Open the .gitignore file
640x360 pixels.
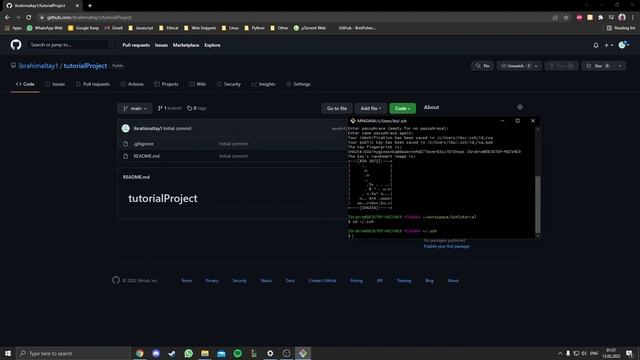coord(144,144)
